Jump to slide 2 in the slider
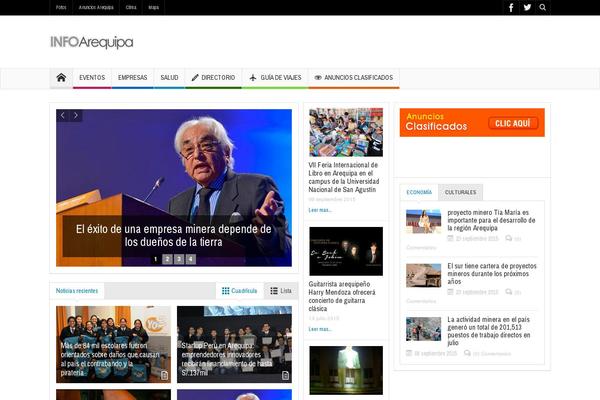The width and height of the screenshot is (600, 400). coord(167,259)
